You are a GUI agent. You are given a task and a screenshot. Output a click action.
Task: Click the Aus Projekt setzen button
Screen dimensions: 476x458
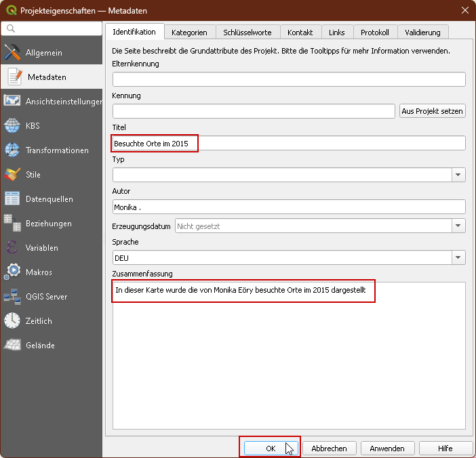[433, 111]
